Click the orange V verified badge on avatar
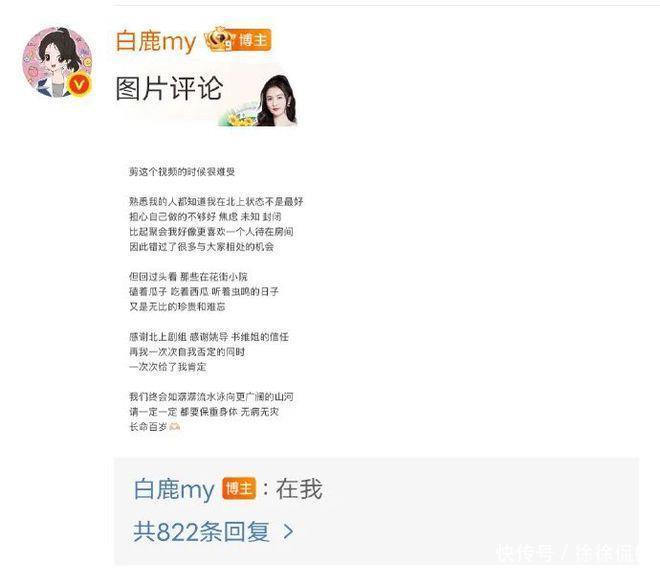This screenshot has width=660, height=568. [x=79, y=85]
